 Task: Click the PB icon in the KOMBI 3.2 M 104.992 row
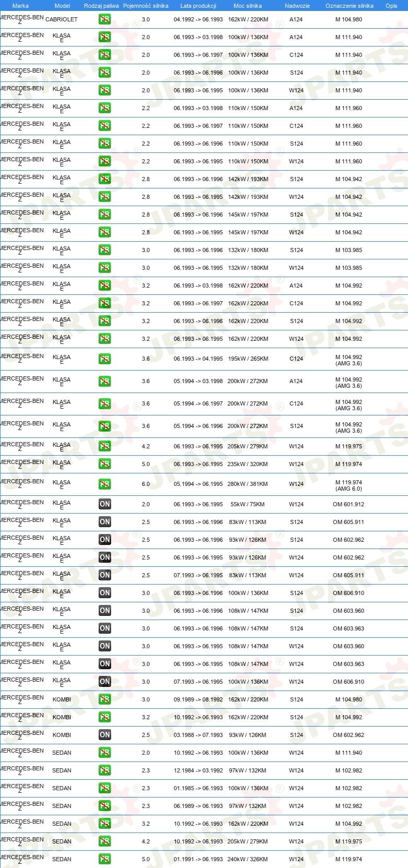coord(105,717)
